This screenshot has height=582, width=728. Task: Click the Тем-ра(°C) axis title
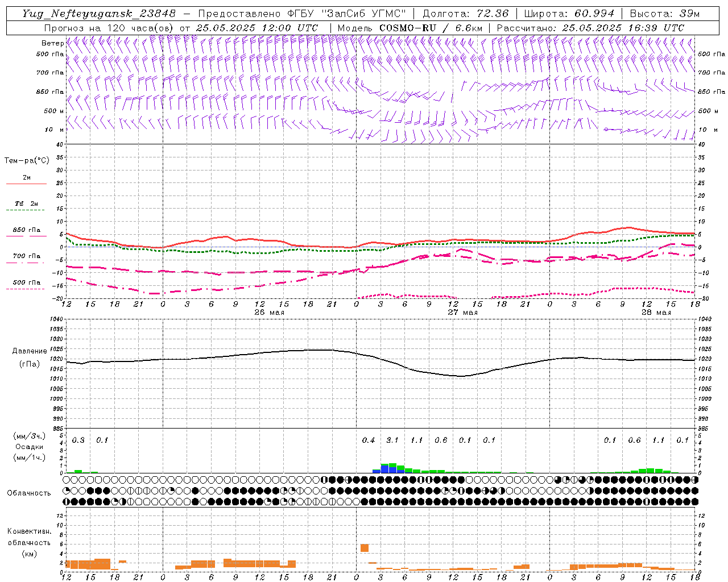tap(27, 161)
